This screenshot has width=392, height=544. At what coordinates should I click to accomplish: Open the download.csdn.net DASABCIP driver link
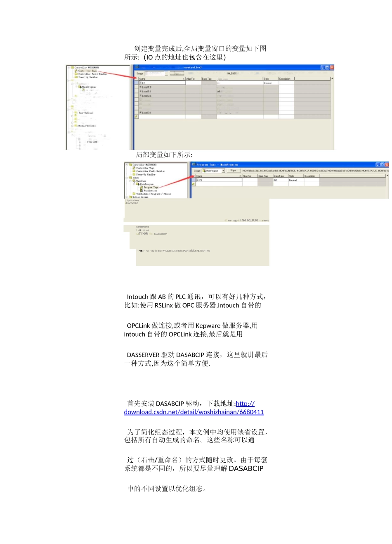coord(194,408)
